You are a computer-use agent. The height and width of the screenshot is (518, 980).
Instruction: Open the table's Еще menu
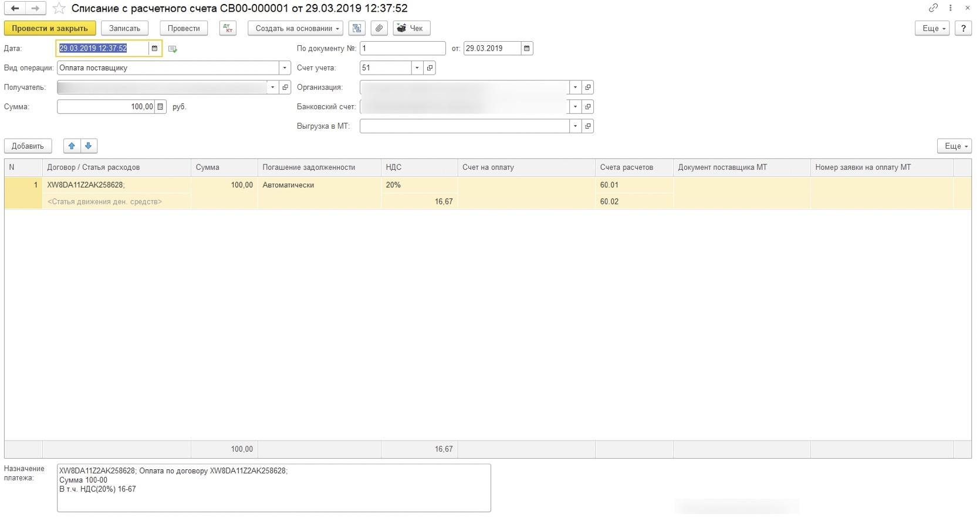pos(954,146)
